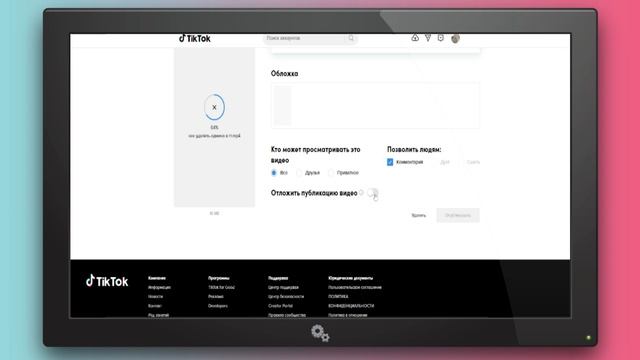Cancel the upload with the X circle
This screenshot has height=360, width=640.
coord(214,107)
